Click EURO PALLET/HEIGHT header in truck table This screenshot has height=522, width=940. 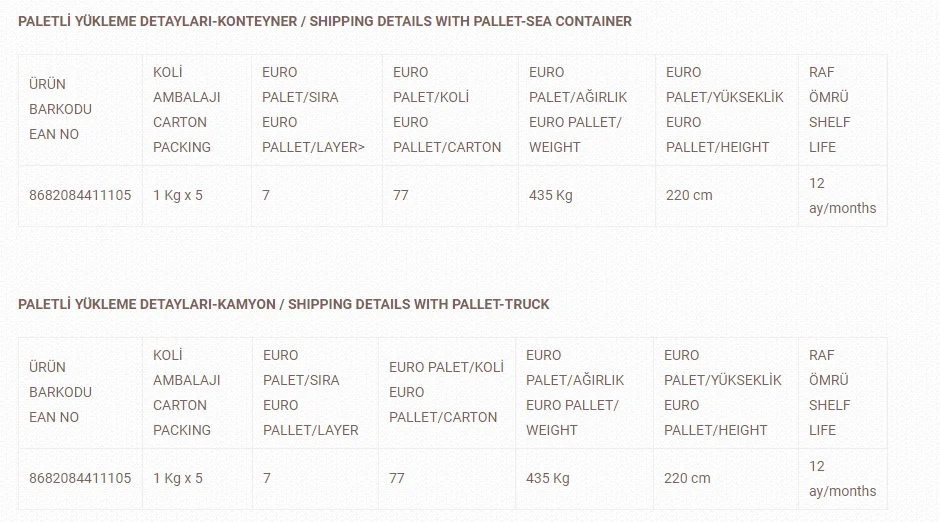coord(715,392)
